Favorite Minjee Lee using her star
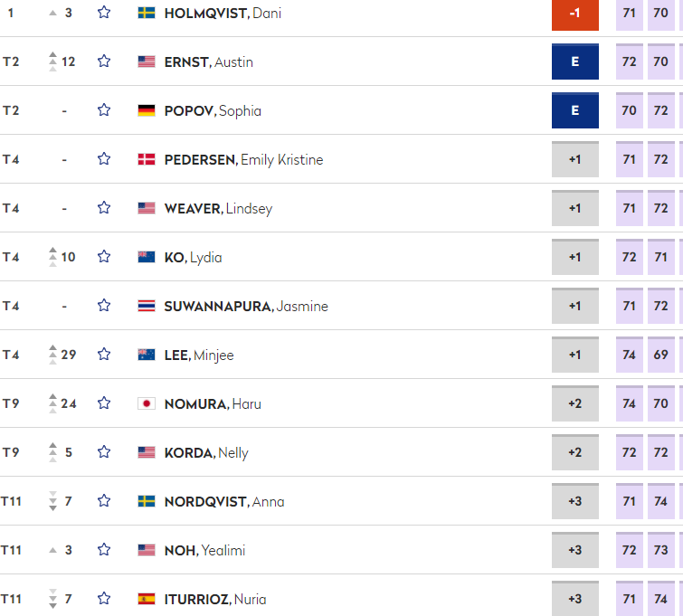This screenshot has height=616, width=683. pos(104,354)
